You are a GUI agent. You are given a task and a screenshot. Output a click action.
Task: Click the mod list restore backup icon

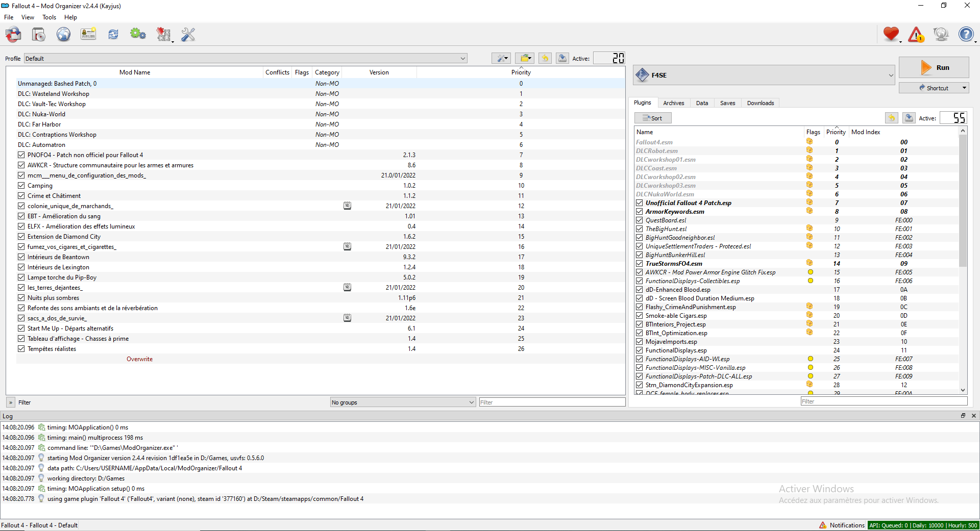(545, 58)
